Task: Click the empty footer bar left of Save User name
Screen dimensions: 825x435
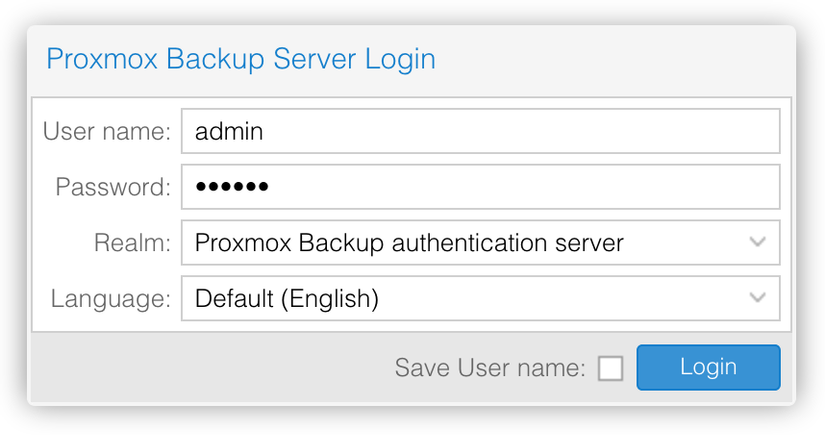Action: coord(200,368)
